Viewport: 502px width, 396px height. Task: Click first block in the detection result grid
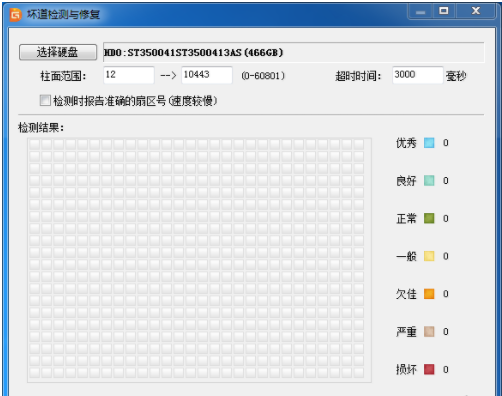point(34,144)
